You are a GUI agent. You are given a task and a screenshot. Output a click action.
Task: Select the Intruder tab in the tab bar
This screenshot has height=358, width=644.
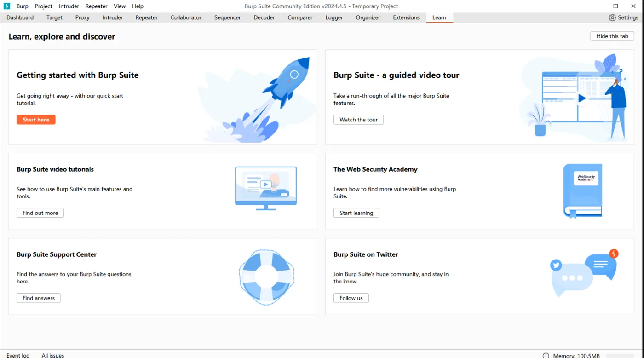click(113, 17)
